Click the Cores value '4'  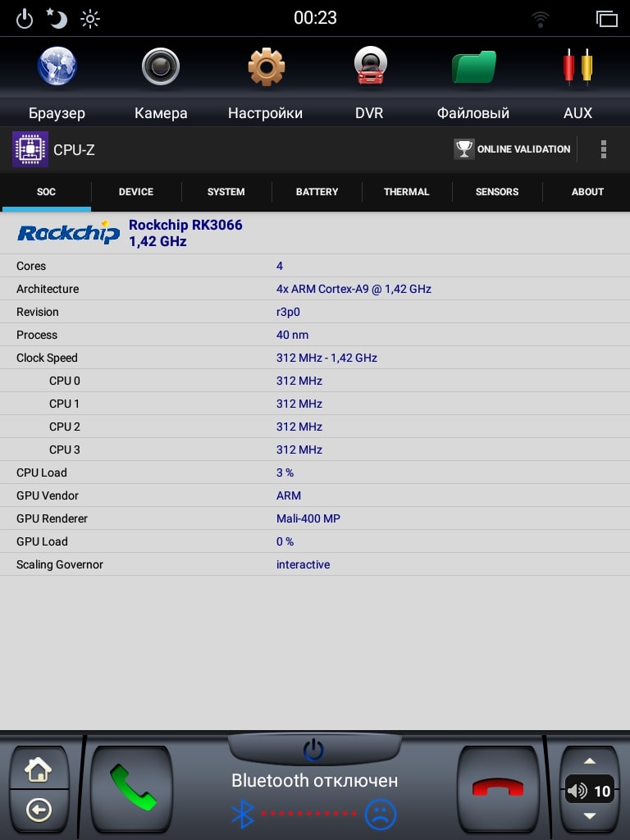(x=280, y=266)
